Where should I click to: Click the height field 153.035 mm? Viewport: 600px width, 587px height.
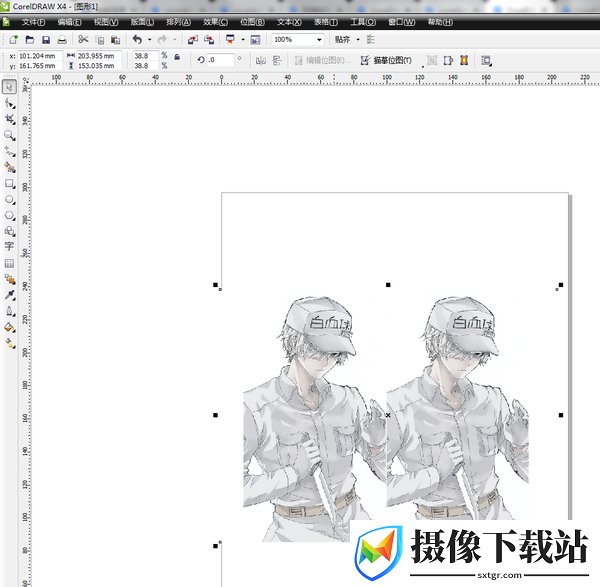(99, 66)
